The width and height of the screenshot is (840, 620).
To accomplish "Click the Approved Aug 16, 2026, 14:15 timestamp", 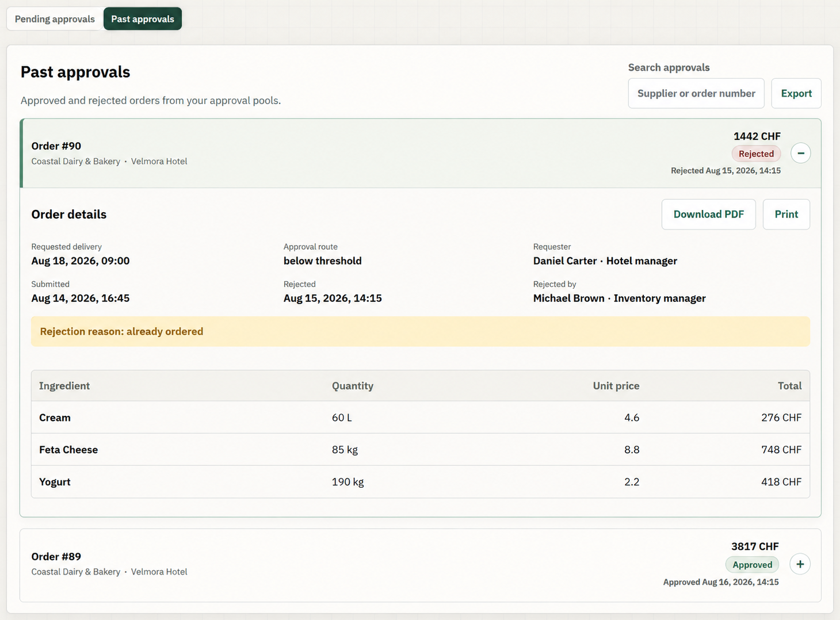I will (x=721, y=582).
